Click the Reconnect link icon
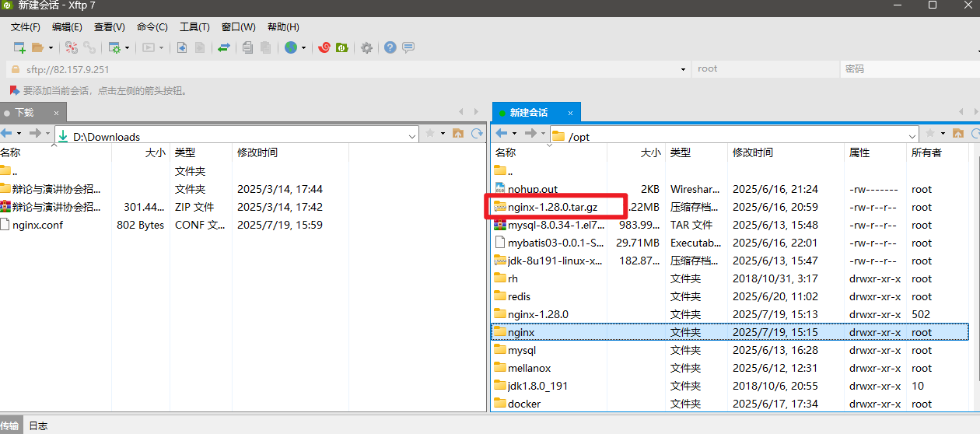Viewport: 980px width, 434px height. click(x=89, y=47)
